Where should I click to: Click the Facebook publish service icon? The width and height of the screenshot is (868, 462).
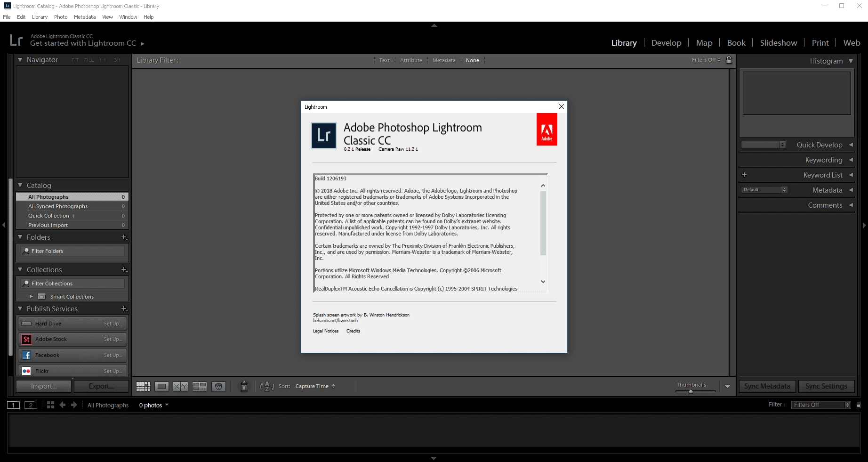26,355
